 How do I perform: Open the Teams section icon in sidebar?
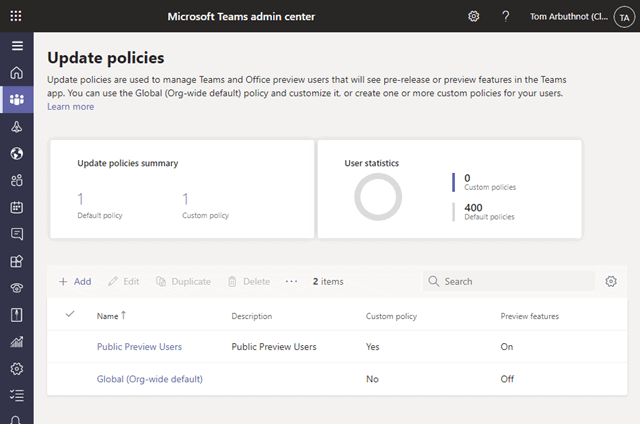(17, 100)
